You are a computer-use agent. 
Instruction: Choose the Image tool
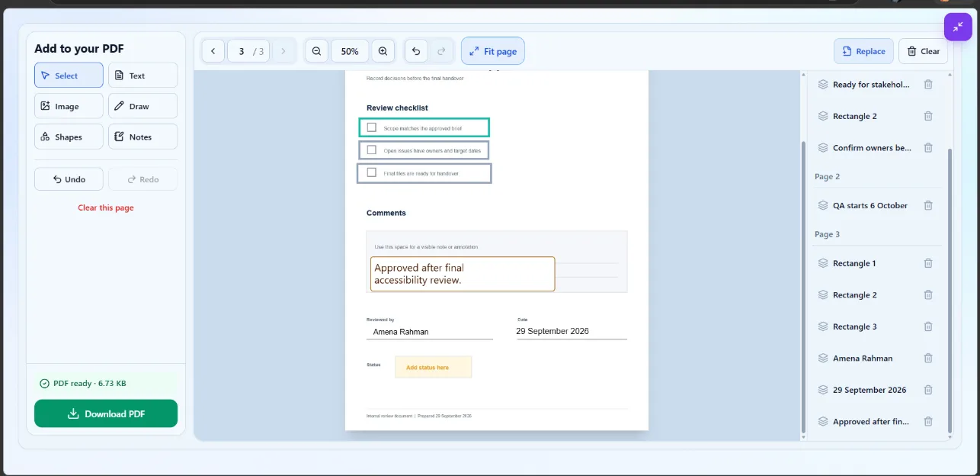[x=69, y=106]
